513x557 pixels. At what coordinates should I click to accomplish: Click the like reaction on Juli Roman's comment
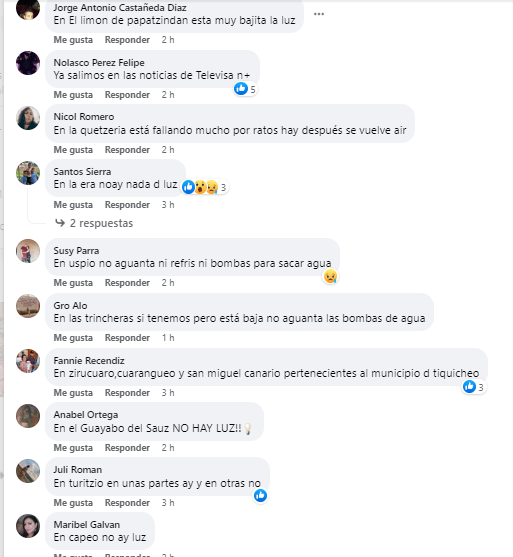click(260, 496)
